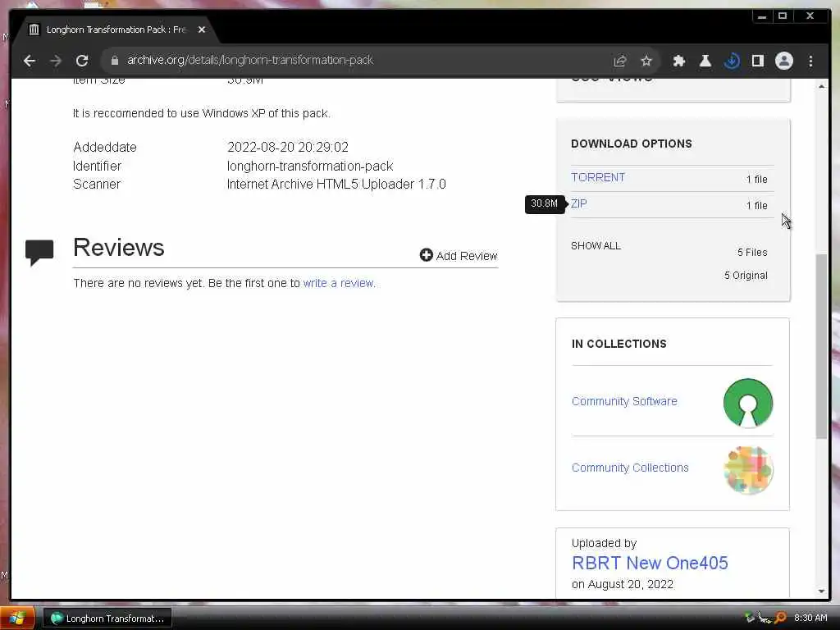
Task: Click the Identifier value longhorn-transformation-pack
Action: (x=310, y=166)
